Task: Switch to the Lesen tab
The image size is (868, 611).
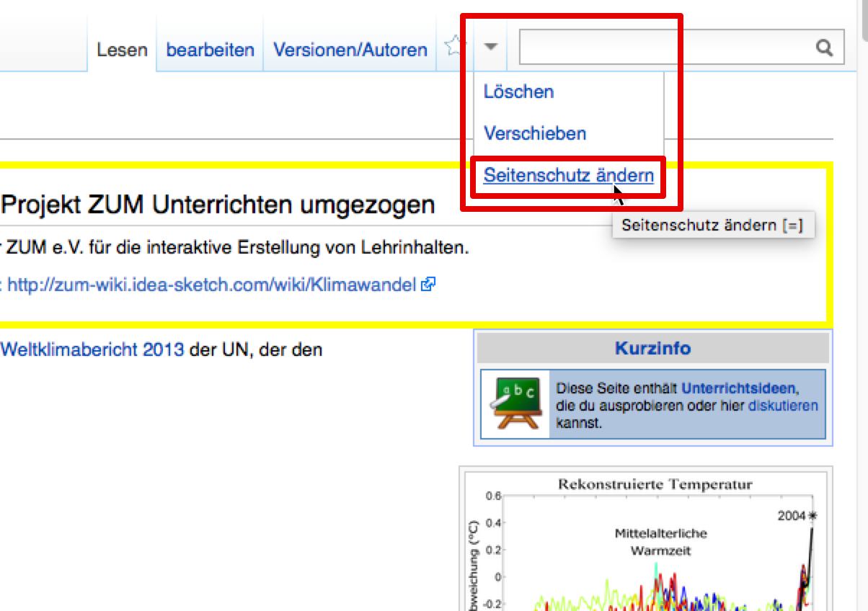Action: tap(122, 50)
